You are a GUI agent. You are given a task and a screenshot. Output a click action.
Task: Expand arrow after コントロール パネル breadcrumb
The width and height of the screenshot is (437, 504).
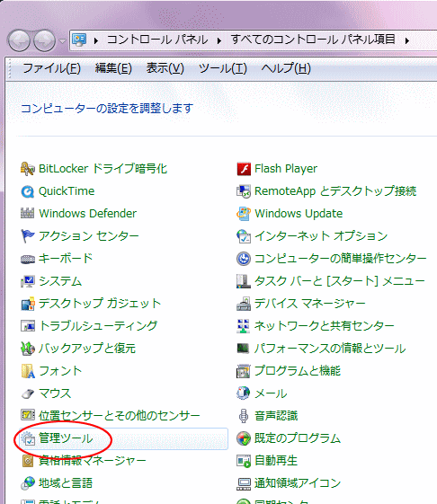tap(219, 40)
